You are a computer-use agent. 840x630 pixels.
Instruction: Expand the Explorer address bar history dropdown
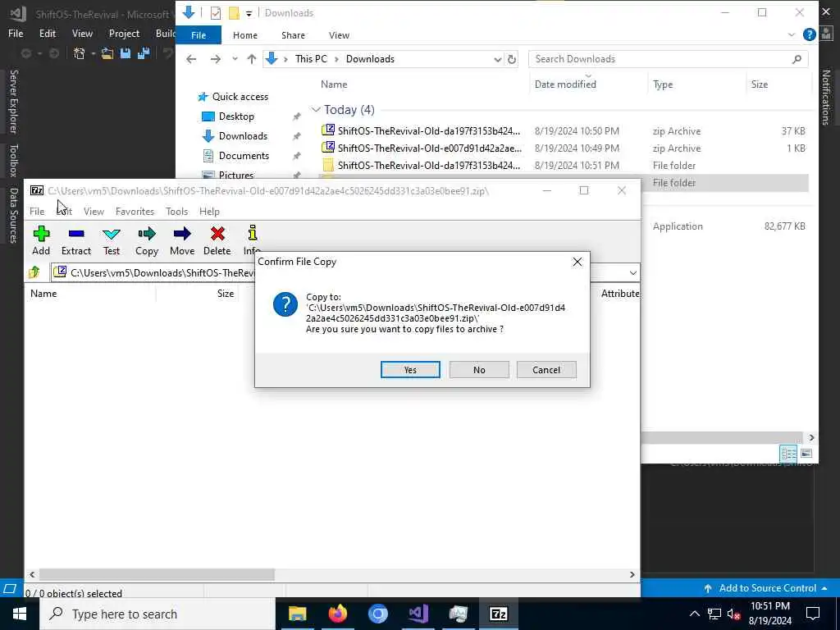(498, 59)
